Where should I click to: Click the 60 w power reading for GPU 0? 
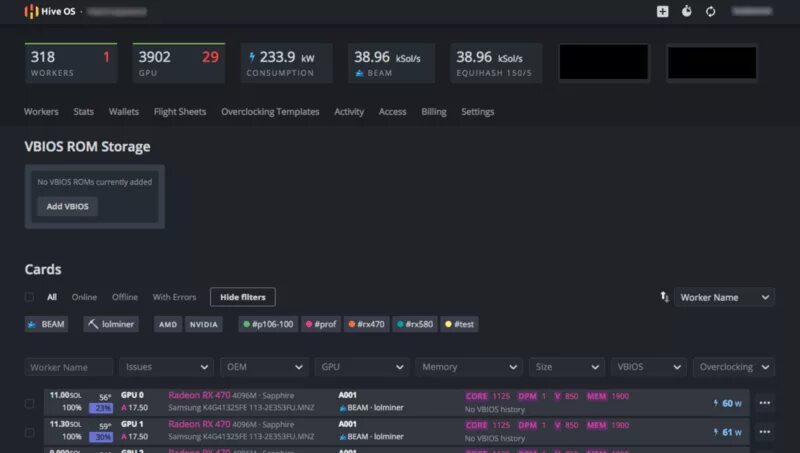(728, 404)
